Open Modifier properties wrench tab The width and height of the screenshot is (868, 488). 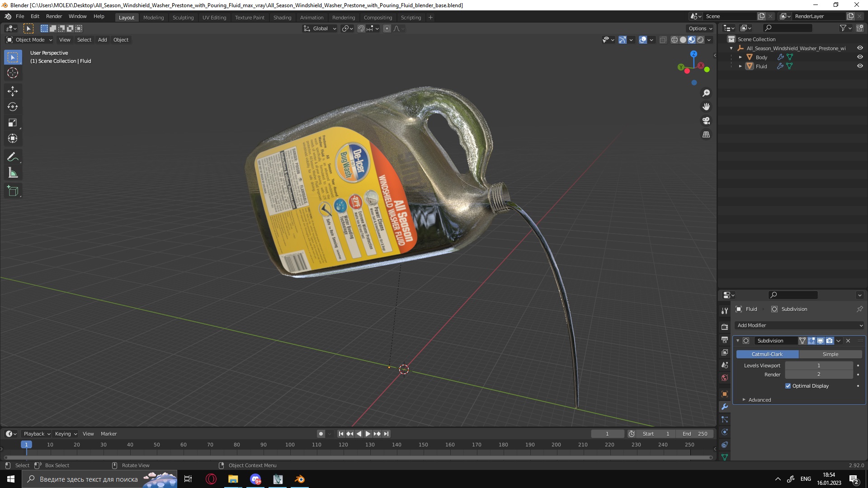(725, 407)
